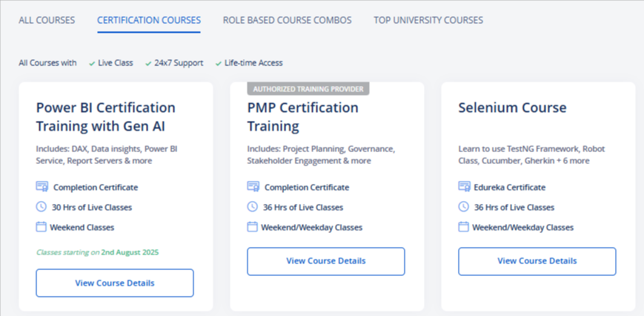View Course Details for Selenium Course

(x=537, y=261)
